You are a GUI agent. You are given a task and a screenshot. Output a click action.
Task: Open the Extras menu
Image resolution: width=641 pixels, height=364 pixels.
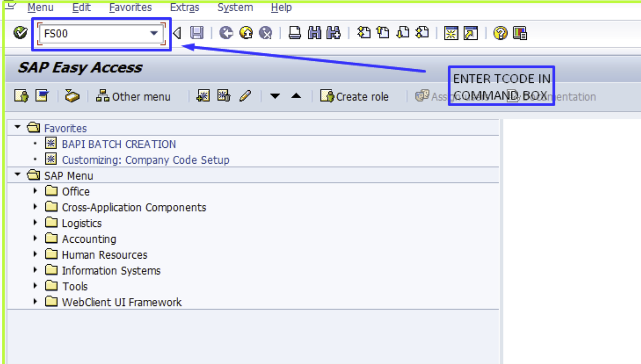click(x=184, y=7)
